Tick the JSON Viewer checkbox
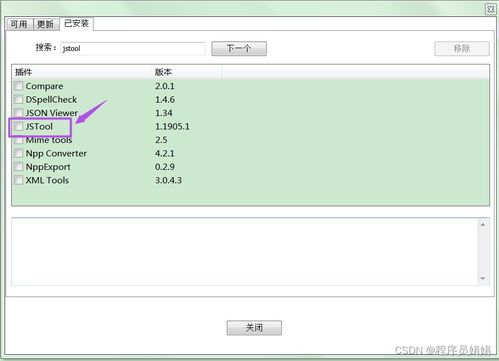Screen dimensions: 499x361 19,113
